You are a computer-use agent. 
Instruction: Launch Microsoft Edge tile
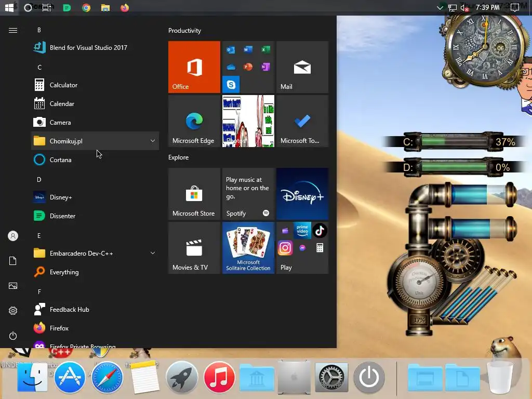(194, 121)
